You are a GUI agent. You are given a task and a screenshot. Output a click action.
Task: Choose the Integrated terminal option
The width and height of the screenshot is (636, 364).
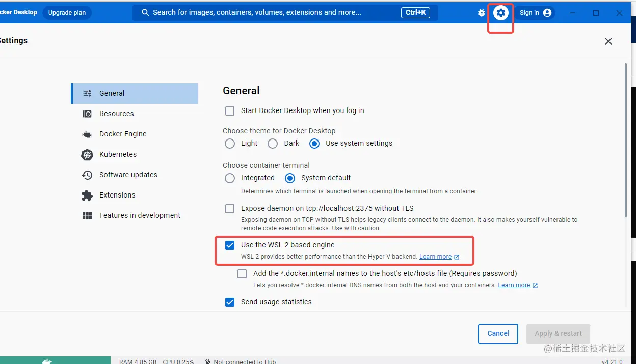pos(230,178)
